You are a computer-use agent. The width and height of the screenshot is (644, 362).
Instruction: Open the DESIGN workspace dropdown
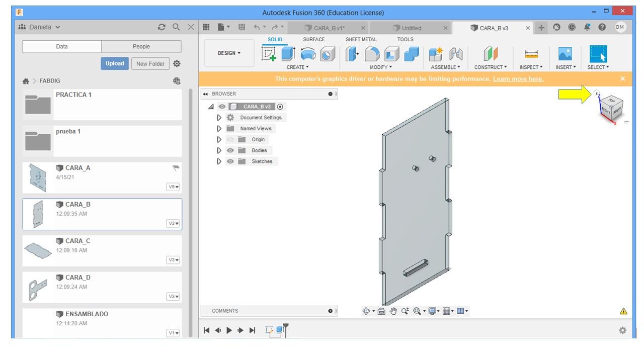tap(229, 53)
